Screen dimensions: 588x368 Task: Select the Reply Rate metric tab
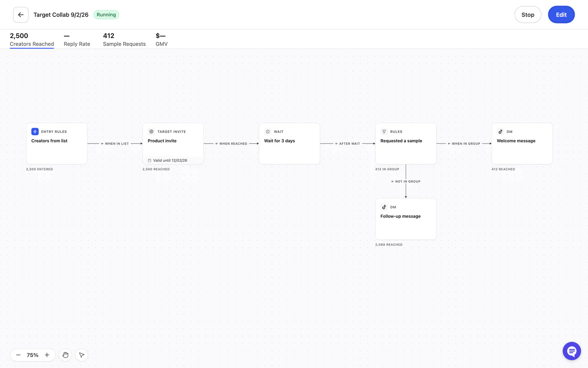pos(77,40)
